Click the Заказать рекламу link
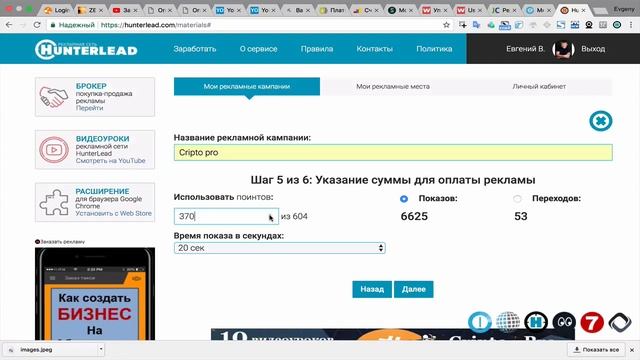 click(60, 242)
